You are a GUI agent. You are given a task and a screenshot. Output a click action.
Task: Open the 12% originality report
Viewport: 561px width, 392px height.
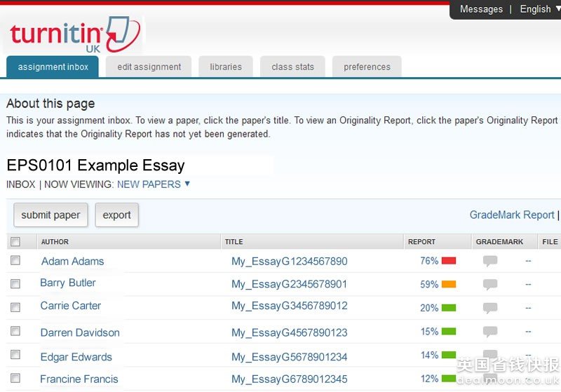tap(438, 379)
